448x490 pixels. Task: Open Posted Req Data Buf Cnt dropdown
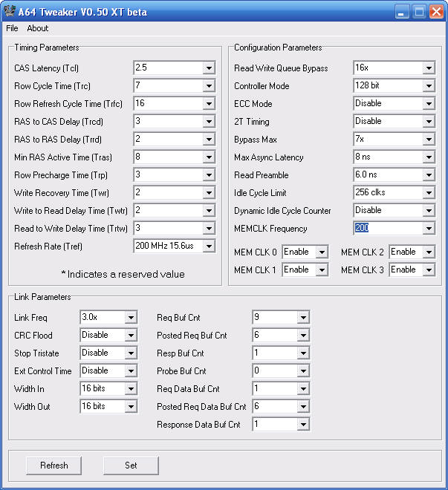(303, 407)
